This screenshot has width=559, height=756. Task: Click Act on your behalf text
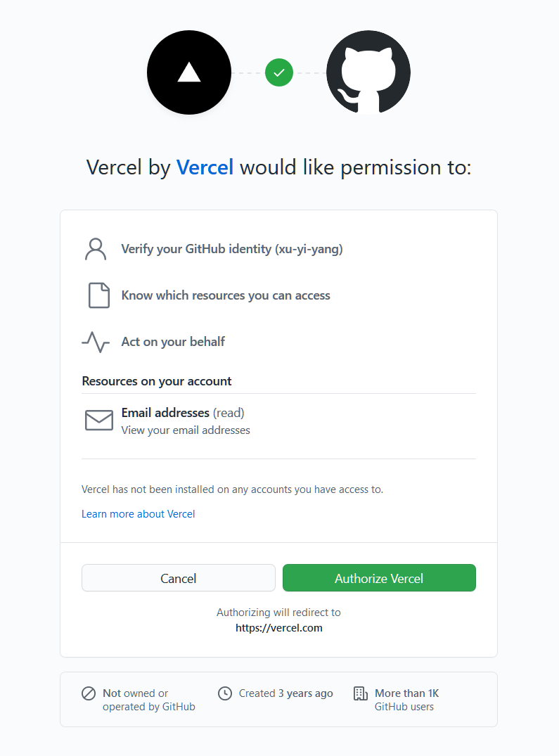pyautogui.click(x=173, y=342)
